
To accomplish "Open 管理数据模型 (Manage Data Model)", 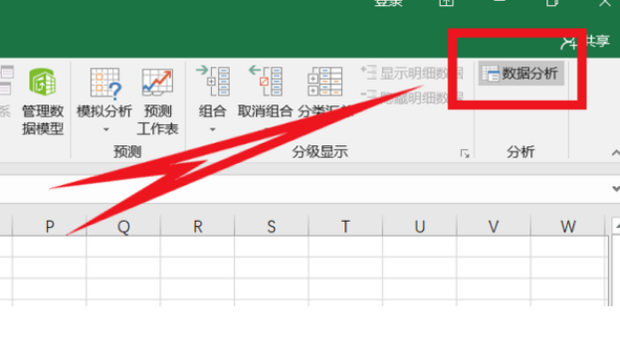I will [42, 101].
